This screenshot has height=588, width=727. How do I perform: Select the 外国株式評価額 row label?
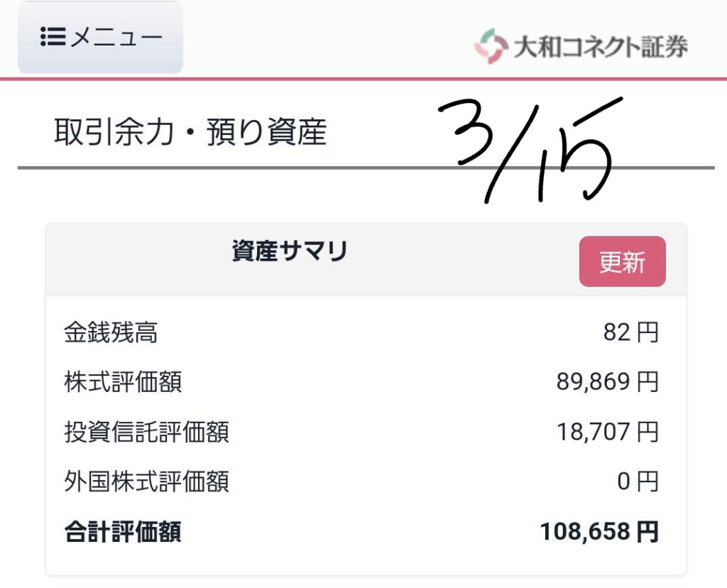tap(146, 481)
